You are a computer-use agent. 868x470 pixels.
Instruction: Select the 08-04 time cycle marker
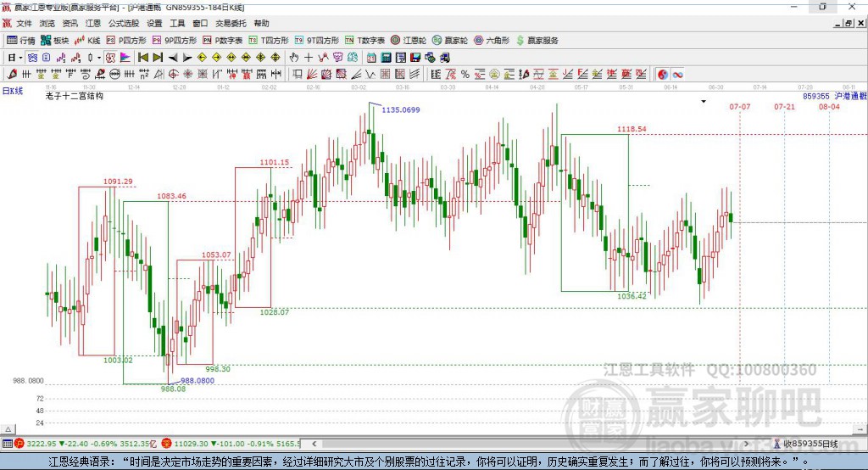829,106
